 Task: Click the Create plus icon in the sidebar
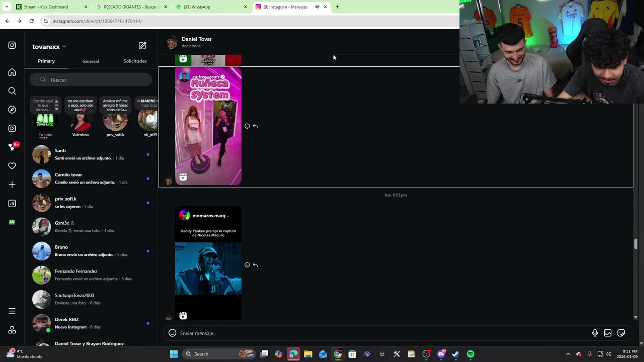pos(12,185)
